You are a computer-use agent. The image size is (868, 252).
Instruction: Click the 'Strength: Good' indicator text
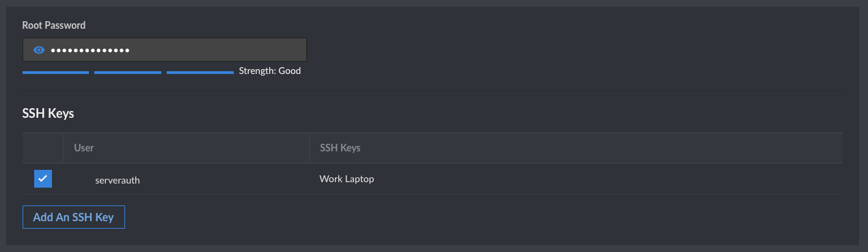(270, 71)
